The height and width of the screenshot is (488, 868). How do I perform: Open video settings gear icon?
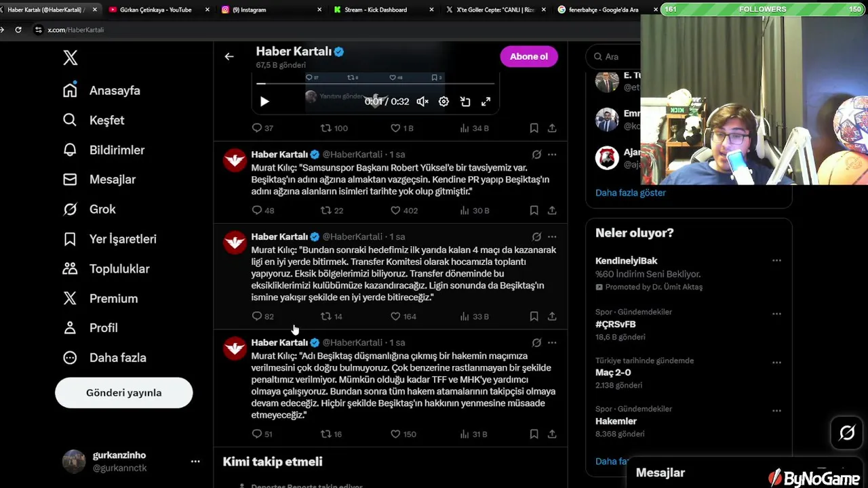tap(443, 102)
